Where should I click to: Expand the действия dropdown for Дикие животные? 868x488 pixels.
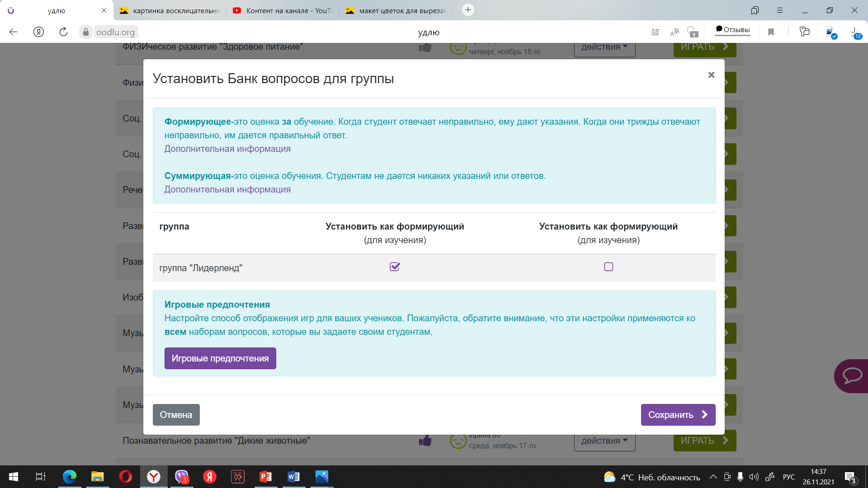pos(604,441)
